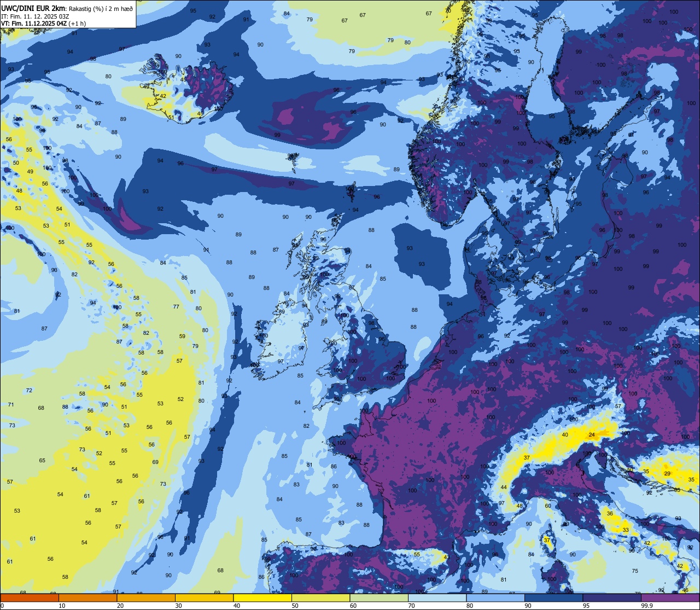Click the humidity value '75' in the Mediterranean
This screenshot has height=610, width=700.
[x=635, y=571]
